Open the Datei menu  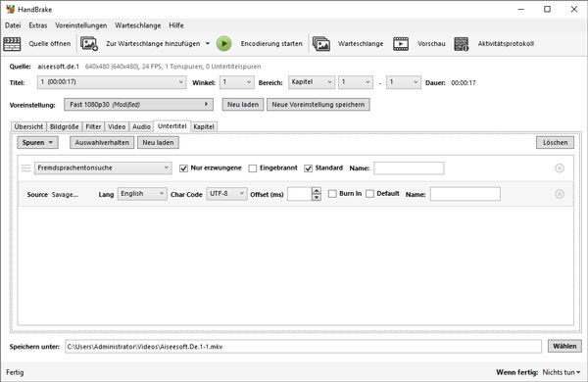[13, 25]
